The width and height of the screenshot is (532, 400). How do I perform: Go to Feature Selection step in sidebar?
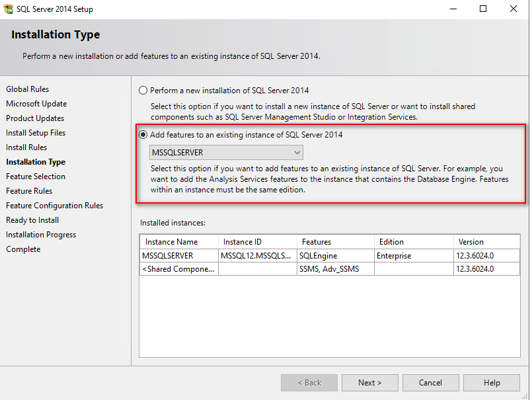point(36,177)
